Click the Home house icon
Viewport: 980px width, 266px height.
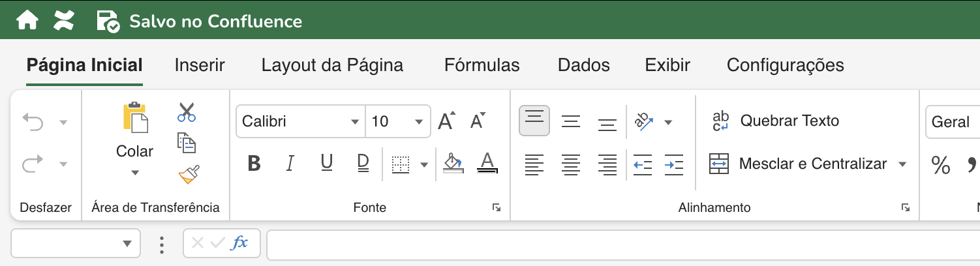pyautogui.click(x=27, y=21)
